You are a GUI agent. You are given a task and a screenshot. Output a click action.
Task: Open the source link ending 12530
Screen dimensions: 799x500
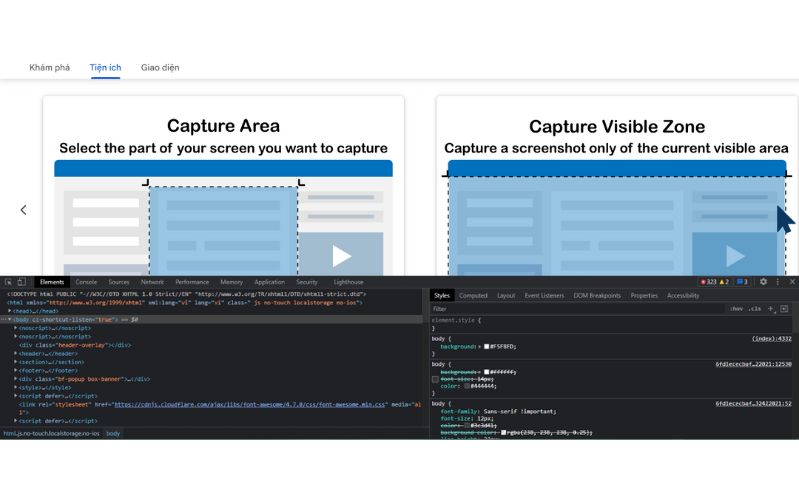[753, 364]
